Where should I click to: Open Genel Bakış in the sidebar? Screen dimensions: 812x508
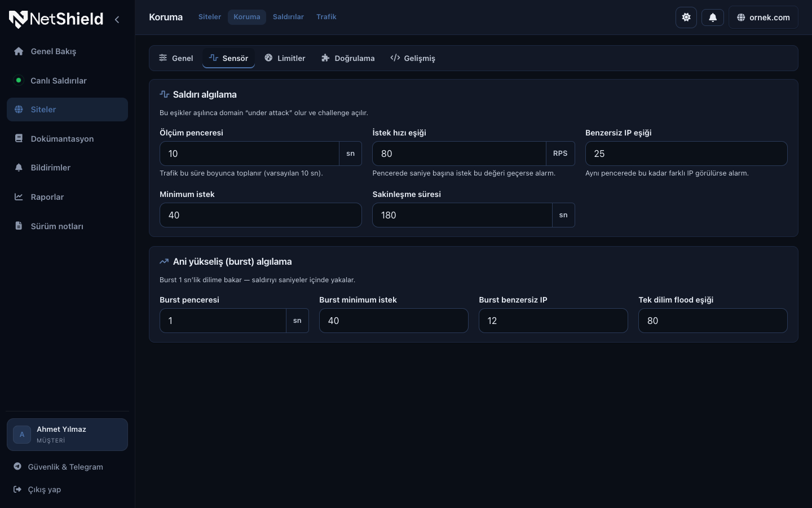pyautogui.click(x=67, y=51)
